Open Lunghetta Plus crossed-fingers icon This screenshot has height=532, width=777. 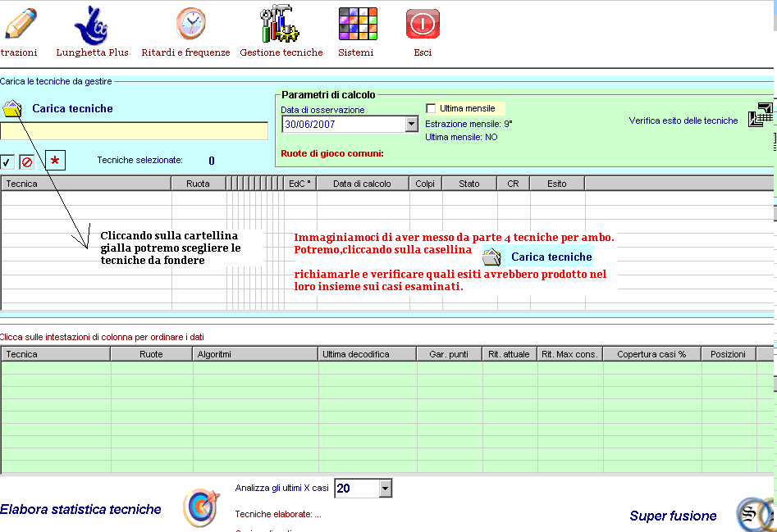(x=91, y=25)
